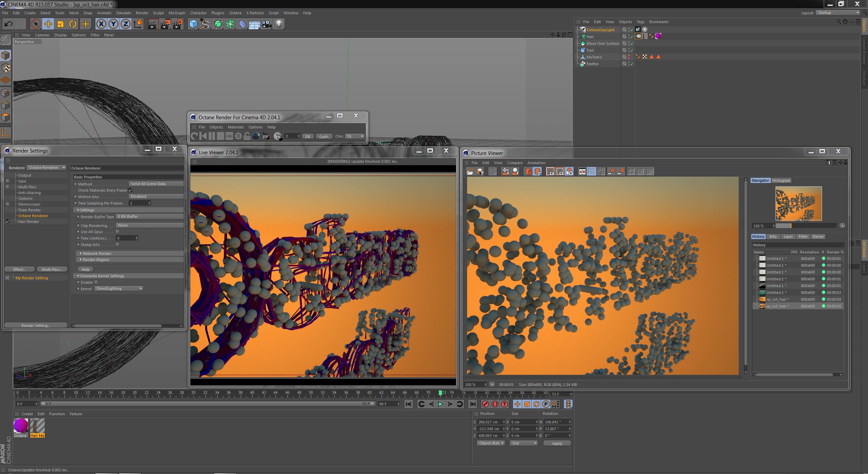The width and height of the screenshot is (868, 474).
Task: Uncheck Hair Render in render settings list
Action: pos(7,222)
